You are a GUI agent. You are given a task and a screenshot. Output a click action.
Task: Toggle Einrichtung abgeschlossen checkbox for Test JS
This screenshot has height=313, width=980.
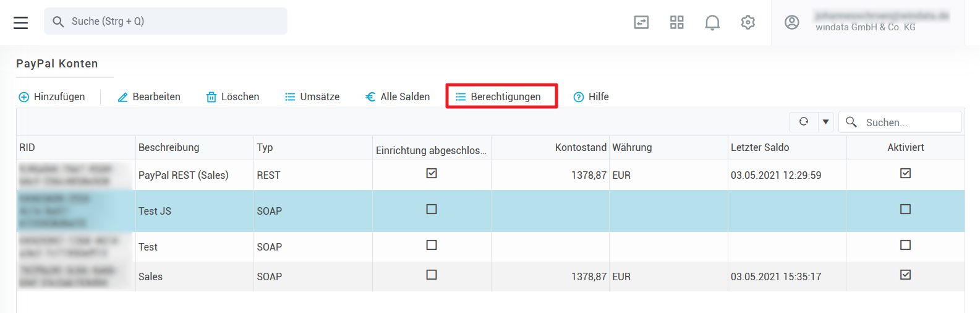(432, 210)
